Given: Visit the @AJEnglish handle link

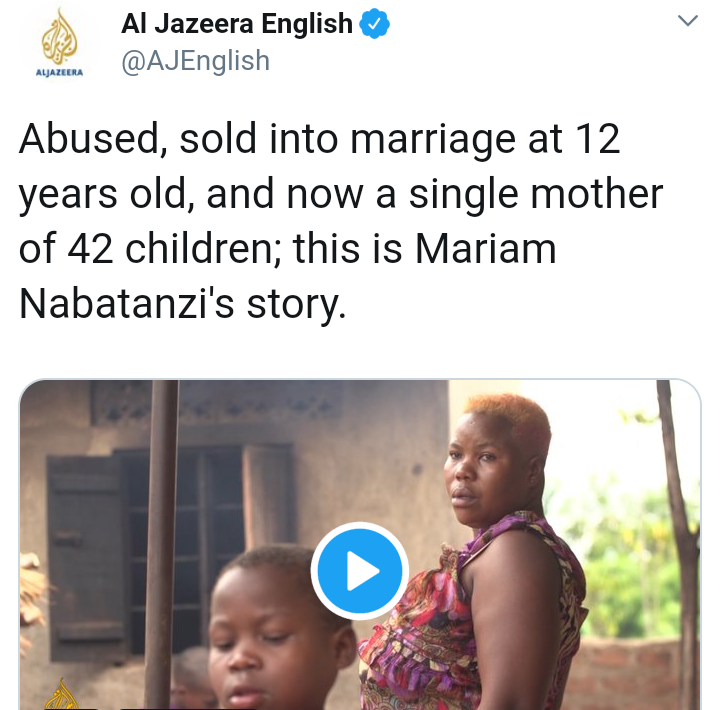Looking at the screenshot, I should click(x=195, y=60).
